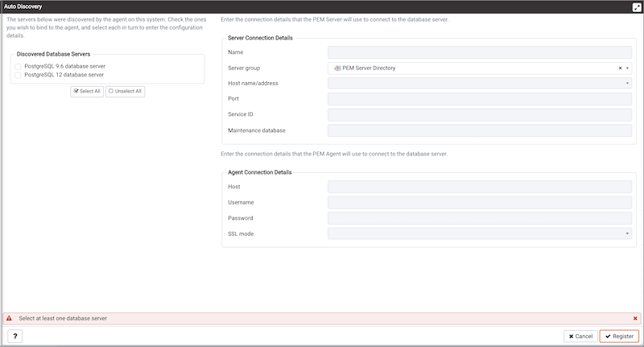This screenshot has height=347, width=644.
Task: Cancel the Auto Discovery dialog
Action: (580, 336)
